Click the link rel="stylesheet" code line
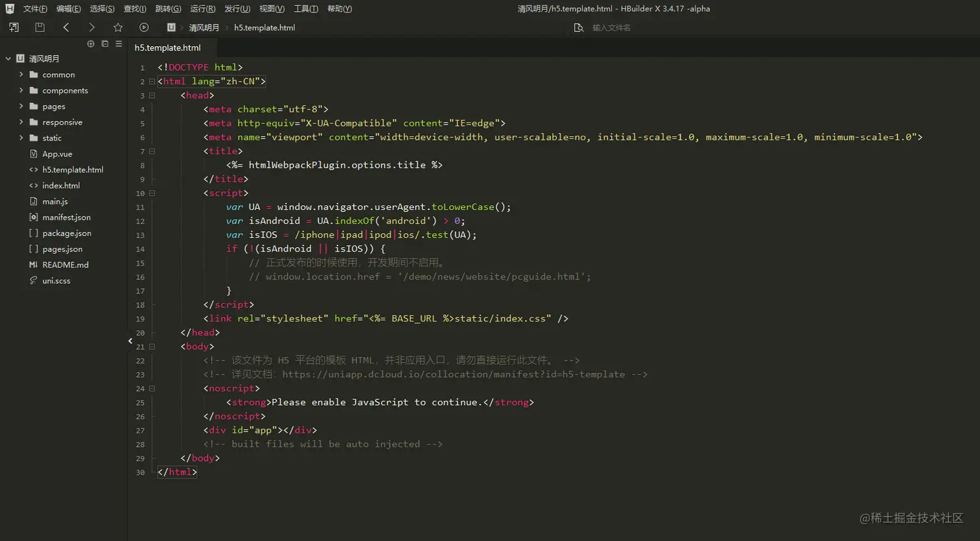 [386, 319]
